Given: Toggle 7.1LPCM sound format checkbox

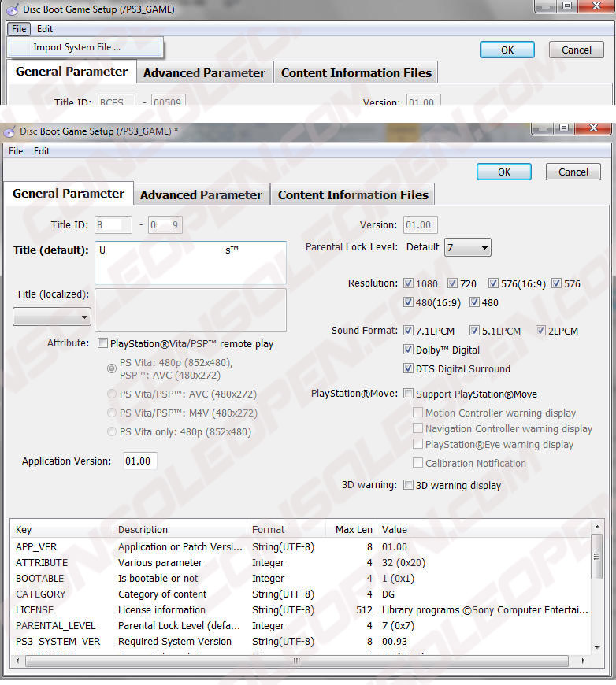Looking at the screenshot, I should [x=408, y=330].
